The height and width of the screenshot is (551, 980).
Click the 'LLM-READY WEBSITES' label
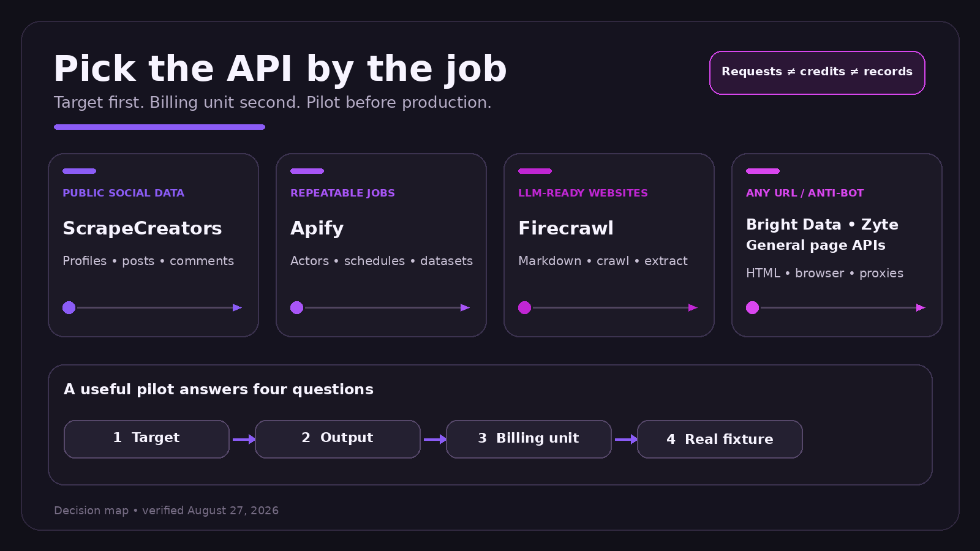coord(583,193)
